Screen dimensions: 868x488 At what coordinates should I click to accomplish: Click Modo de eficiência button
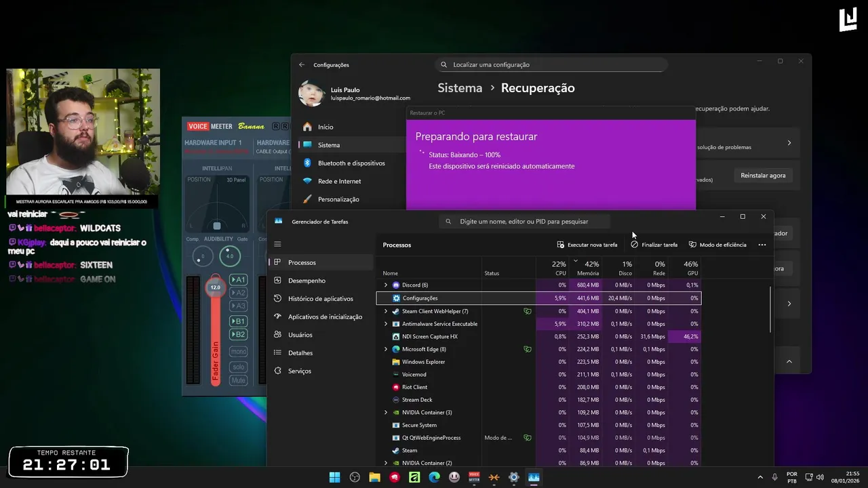[x=717, y=245]
